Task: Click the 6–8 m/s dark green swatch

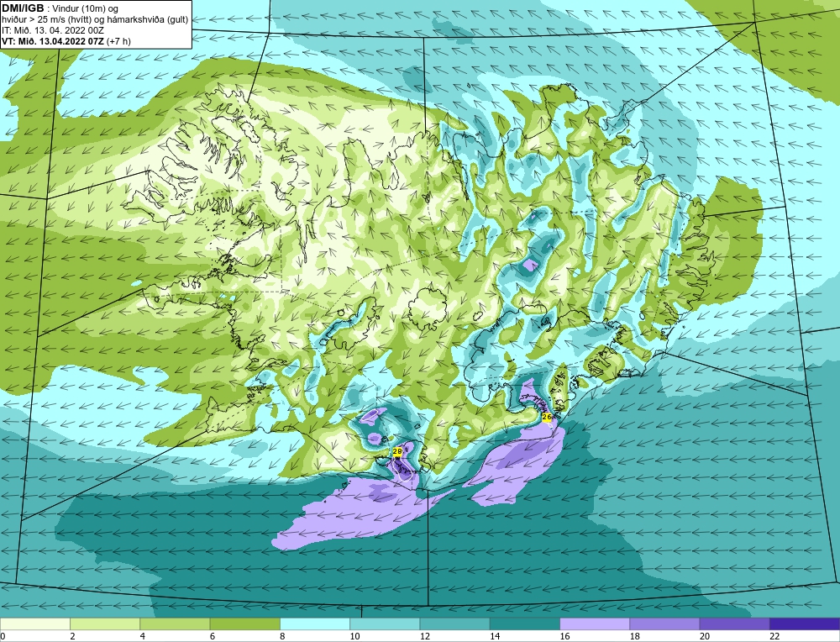Action: (x=244, y=624)
